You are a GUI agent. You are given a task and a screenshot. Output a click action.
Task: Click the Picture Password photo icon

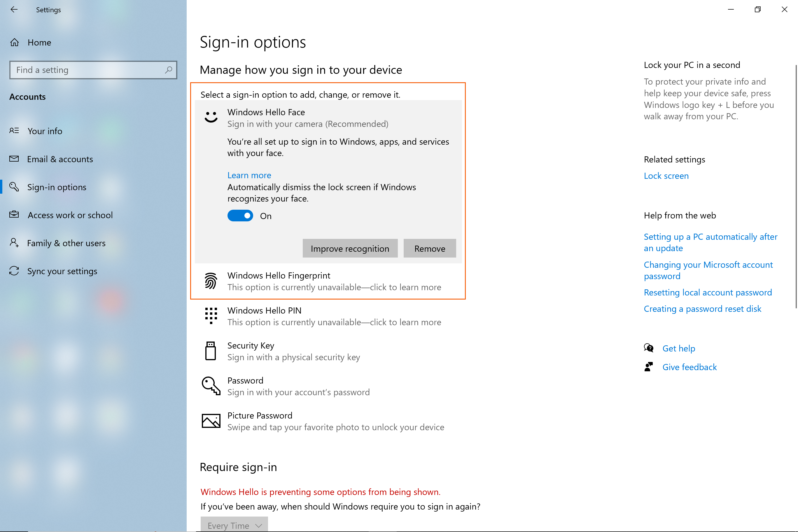210,421
